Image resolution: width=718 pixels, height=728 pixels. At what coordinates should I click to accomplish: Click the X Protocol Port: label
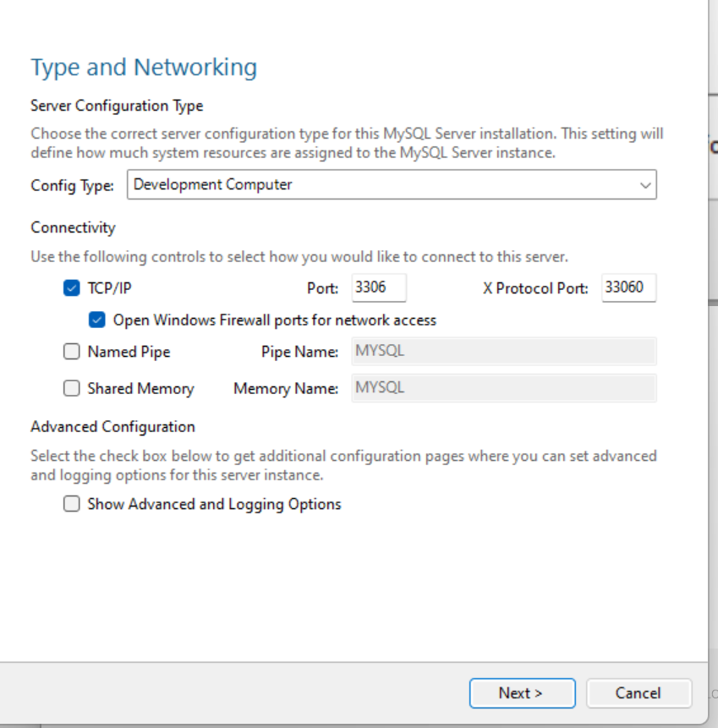point(535,288)
